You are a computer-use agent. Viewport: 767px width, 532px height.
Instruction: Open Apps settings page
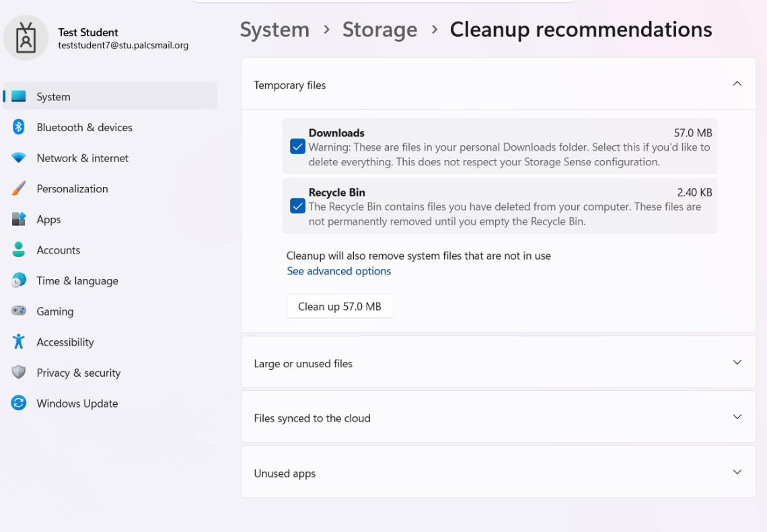tap(110, 219)
